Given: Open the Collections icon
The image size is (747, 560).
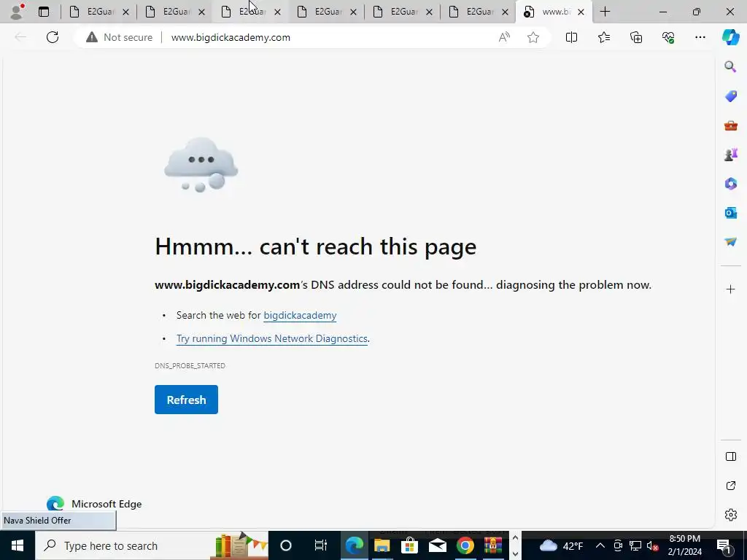Looking at the screenshot, I should (x=636, y=37).
